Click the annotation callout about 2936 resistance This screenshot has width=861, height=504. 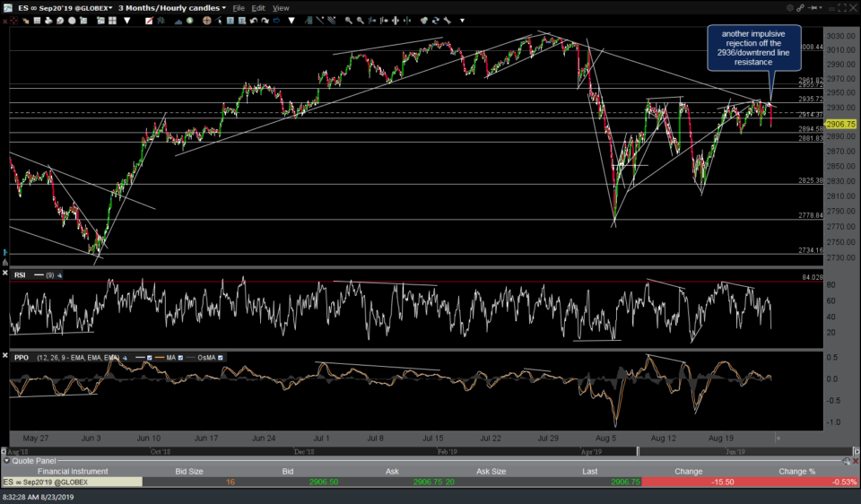point(753,48)
